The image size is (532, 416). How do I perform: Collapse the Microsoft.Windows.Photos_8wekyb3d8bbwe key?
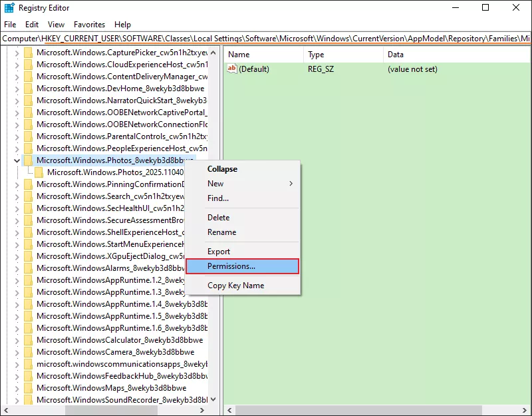pos(17,160)
